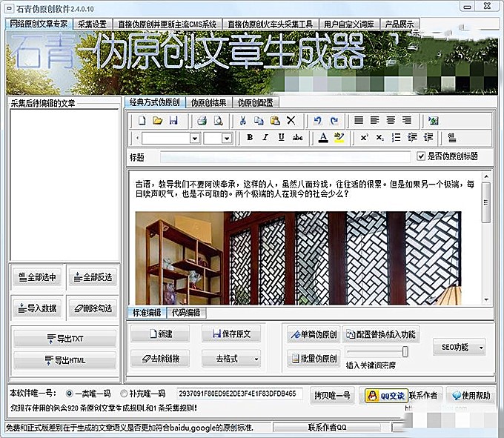504x438 pixels.
Task: Select the 补充唯一码 radio button
Action: (x=124, y=394)
